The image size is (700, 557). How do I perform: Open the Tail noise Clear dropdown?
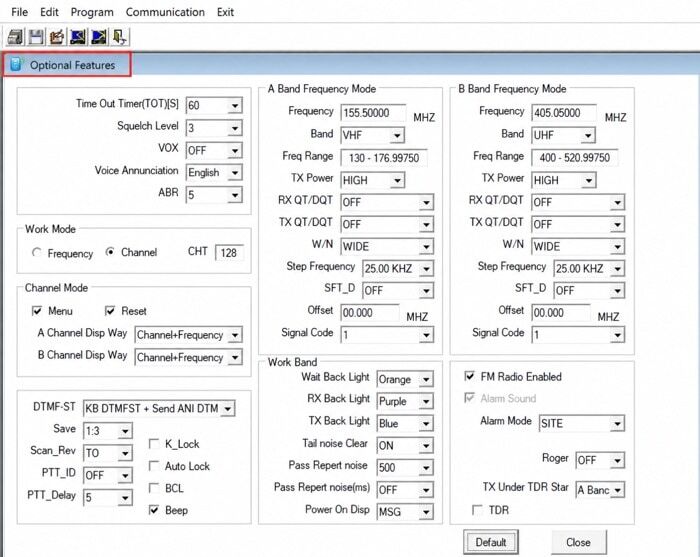(x=405, y=445)
